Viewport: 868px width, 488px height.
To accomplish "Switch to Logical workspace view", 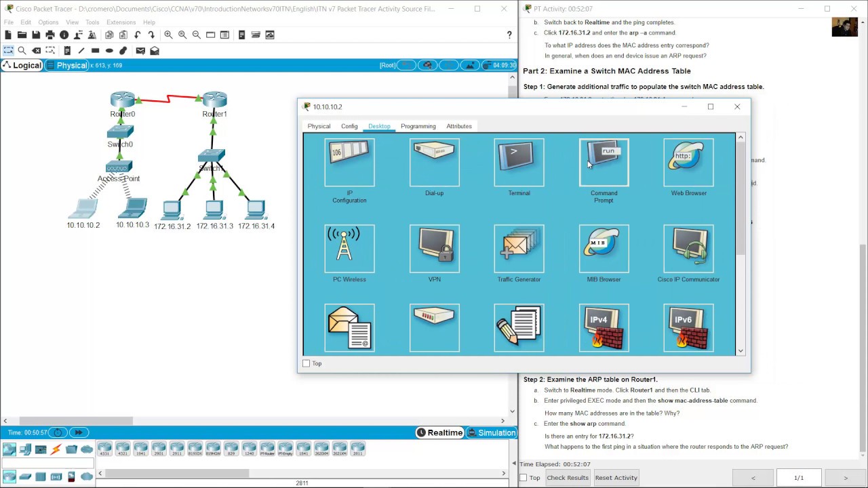I will (x=22, y=66).
